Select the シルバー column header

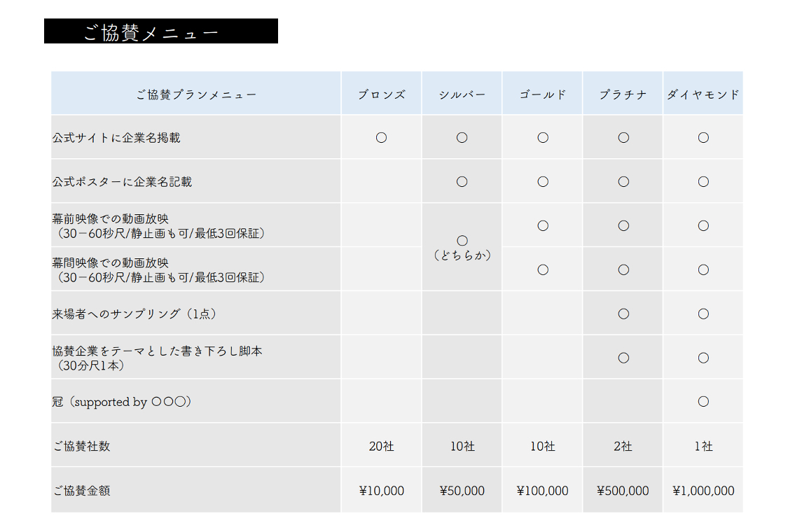tap(462, 94)
